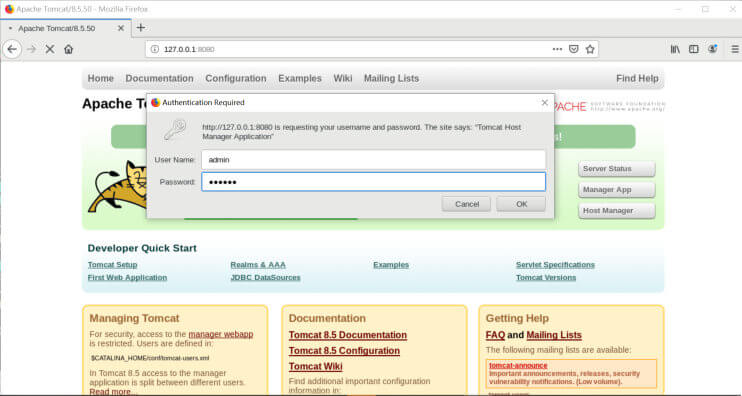Save page to Pocket icon

point(574,49)
